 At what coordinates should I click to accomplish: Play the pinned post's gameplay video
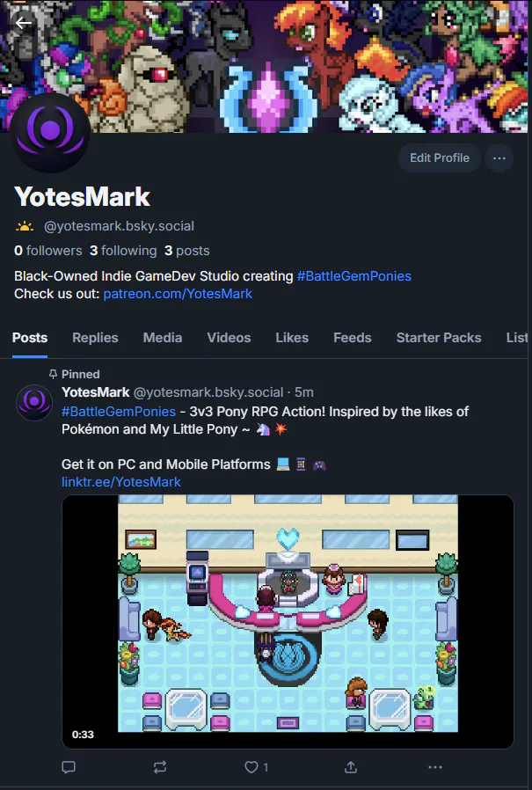(x=288, y=622)
